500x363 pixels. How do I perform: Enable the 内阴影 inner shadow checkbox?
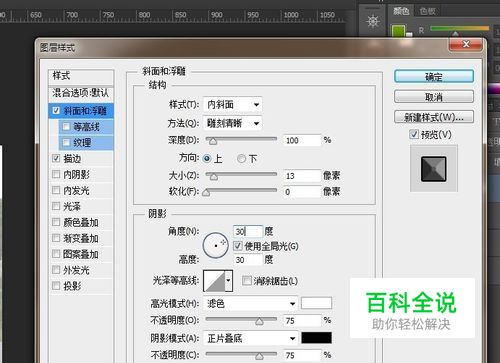tap(56, 174)
